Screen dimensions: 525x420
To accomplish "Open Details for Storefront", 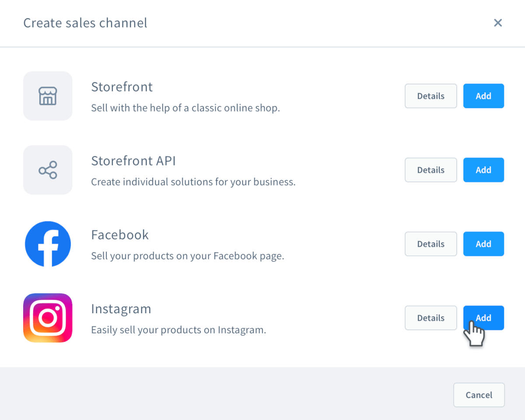I will [431, 96].
